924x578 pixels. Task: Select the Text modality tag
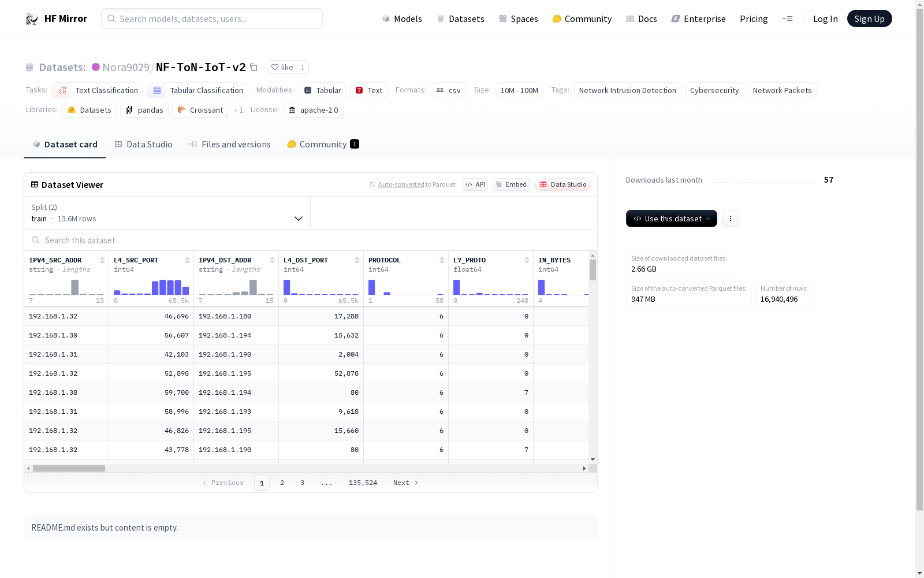point(368,90)
